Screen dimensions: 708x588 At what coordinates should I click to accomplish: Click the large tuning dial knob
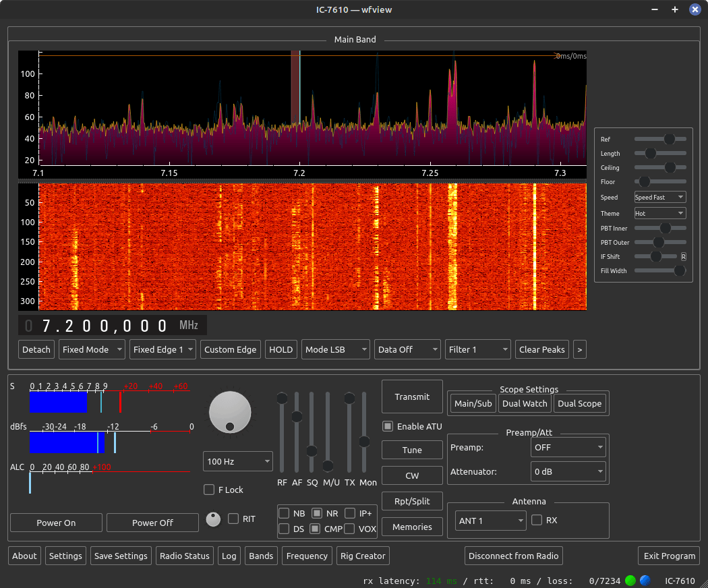click(230, 412)
